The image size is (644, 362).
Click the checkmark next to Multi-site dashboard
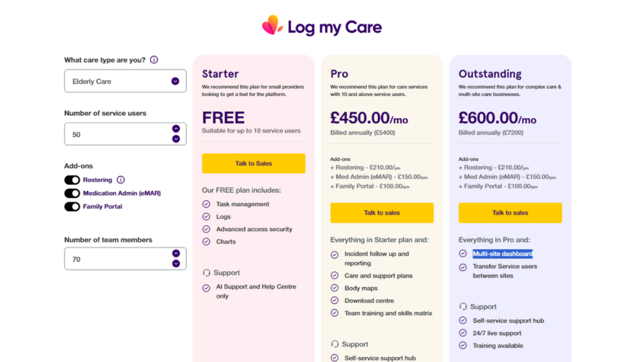pyautogui.click(x=463, y=254)
